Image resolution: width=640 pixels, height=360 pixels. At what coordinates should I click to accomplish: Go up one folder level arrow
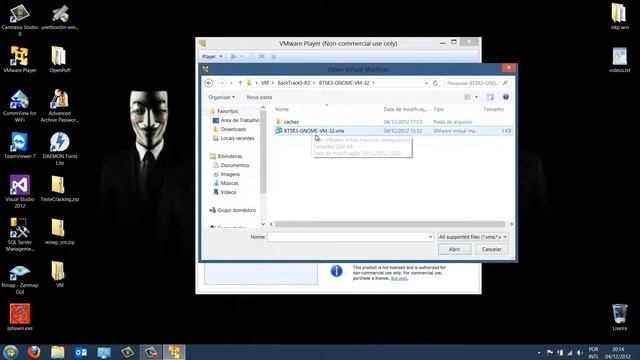(x=240, y=83)
